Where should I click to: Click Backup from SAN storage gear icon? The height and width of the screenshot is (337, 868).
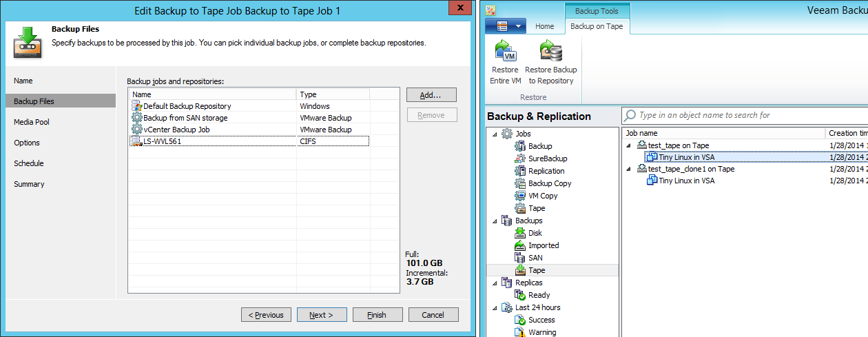click(137, 118)
